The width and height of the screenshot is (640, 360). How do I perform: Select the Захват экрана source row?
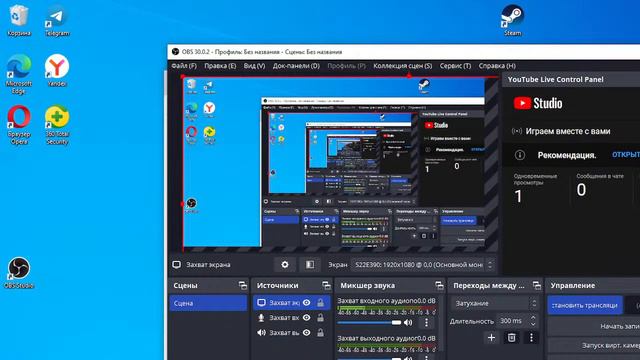(x=291, y=302)
